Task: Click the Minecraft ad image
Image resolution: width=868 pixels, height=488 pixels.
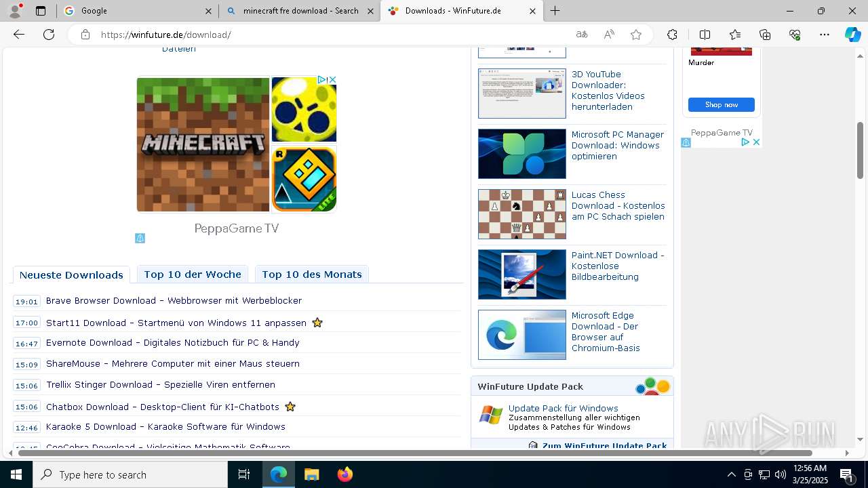Action: 203,144
